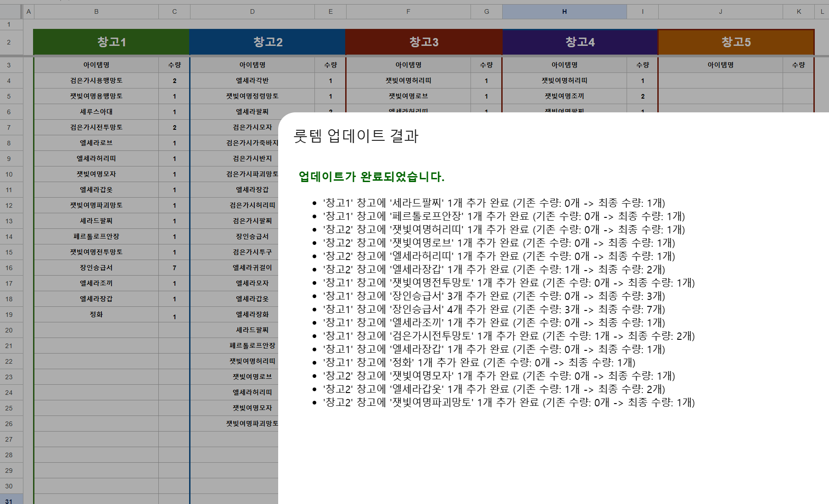This screenshot has width=829, height=504.
Task: Click cell 페르톨로프안장 in row 14
Action: point(96,237)
